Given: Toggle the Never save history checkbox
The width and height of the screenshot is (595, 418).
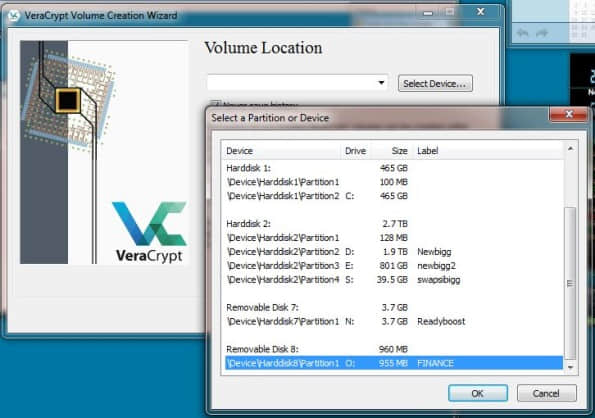Looking at the screenshot, I should [x=215, y=104].
